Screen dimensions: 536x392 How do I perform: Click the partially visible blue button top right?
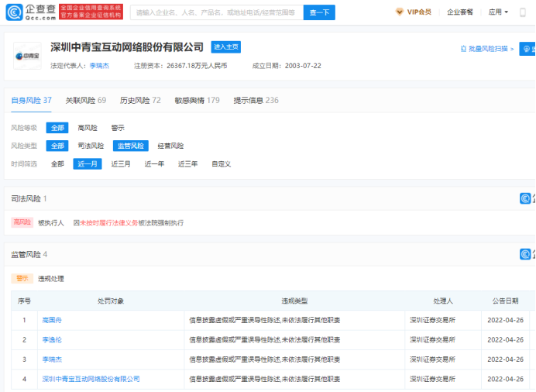527,49
